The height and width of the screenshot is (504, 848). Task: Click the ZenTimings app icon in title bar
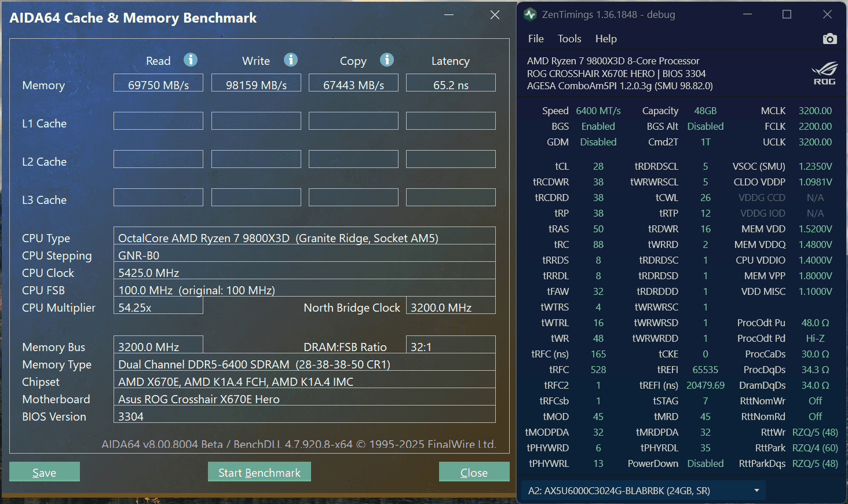click(530, 14)
